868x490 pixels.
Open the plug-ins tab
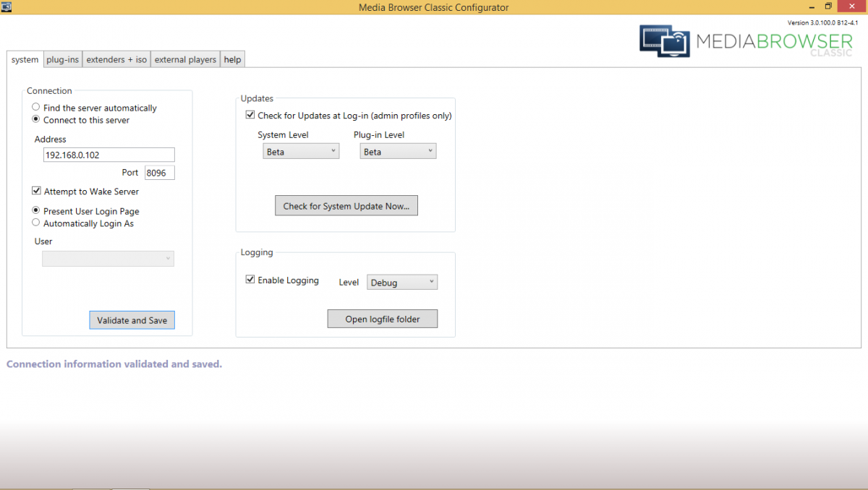(x=63, y=59)
